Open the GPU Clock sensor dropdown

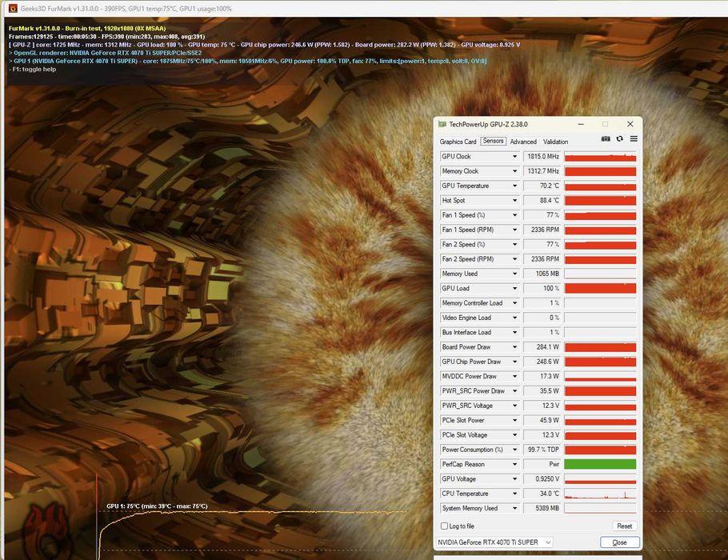(514, 157)
